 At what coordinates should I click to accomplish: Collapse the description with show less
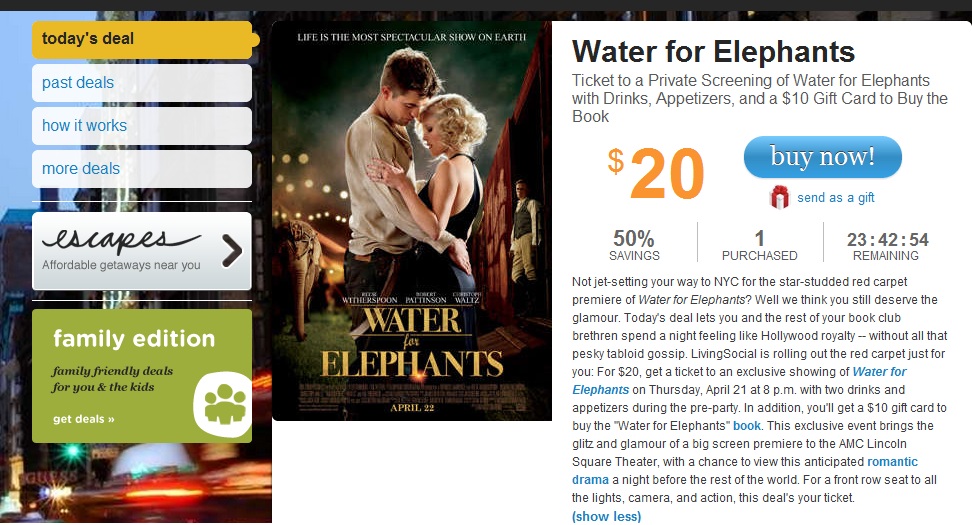606,516
